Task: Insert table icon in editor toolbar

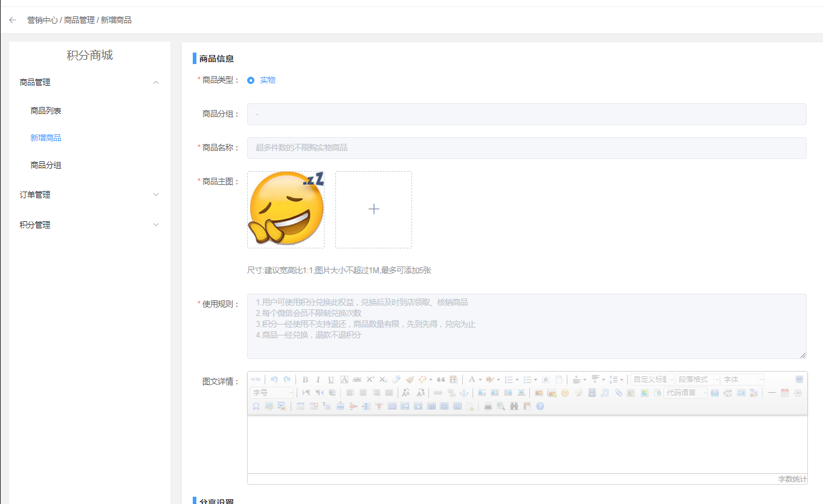Action: pyautogui.click(x=300, y=406)
